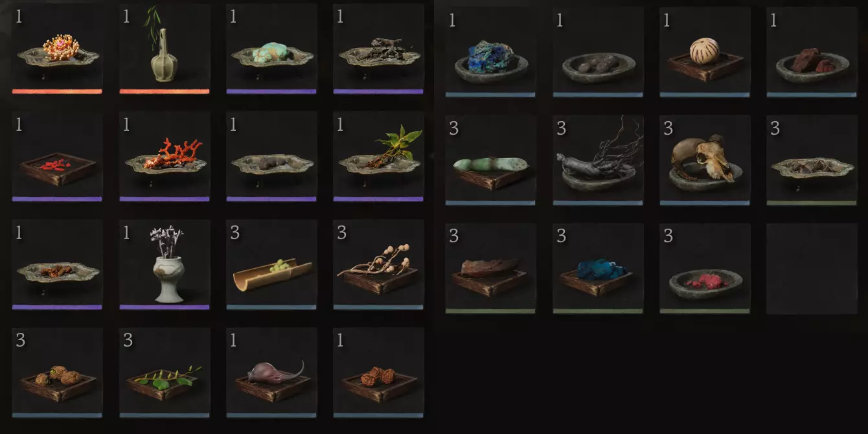Click the brown feather on wooden tray
This screenshot has width=868, height=434.
[490, 269]
